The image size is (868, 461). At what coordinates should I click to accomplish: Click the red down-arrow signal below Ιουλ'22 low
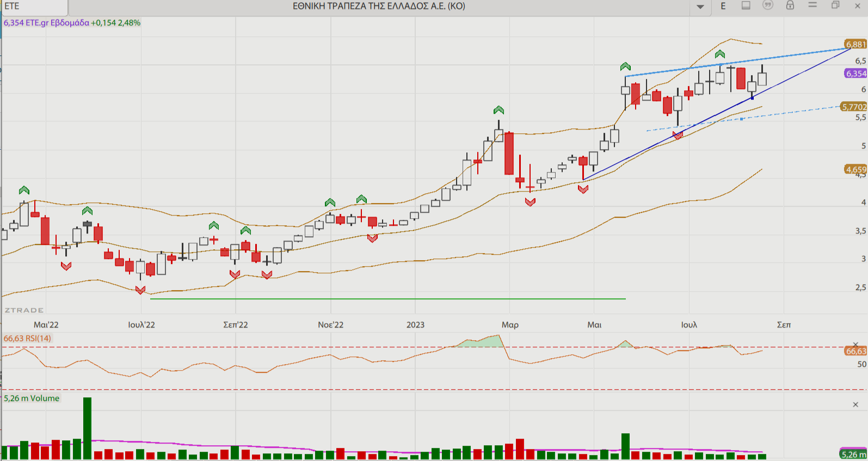click(140, 290)
